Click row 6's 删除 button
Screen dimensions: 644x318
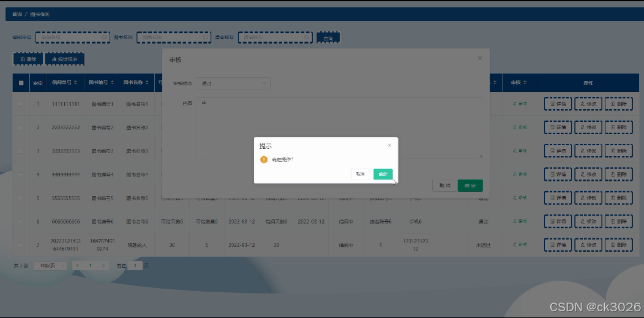(x=618, y=221)
